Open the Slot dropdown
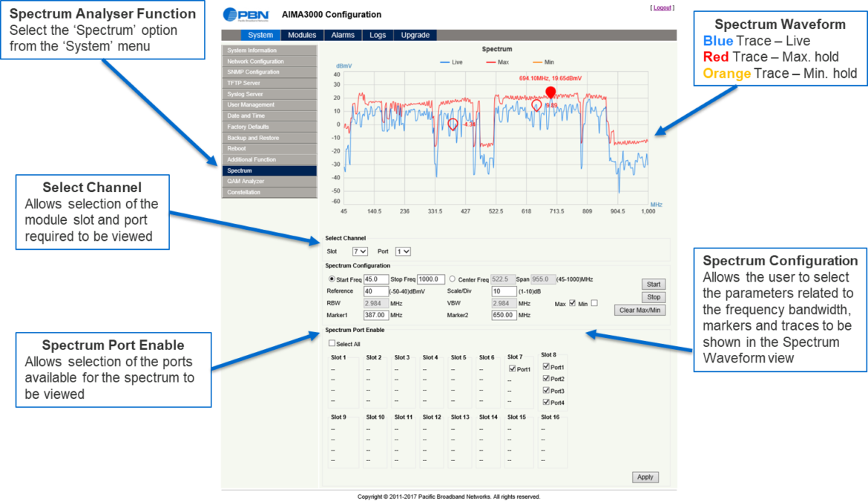The image size is (868, 504). click(x=360, y=251)
